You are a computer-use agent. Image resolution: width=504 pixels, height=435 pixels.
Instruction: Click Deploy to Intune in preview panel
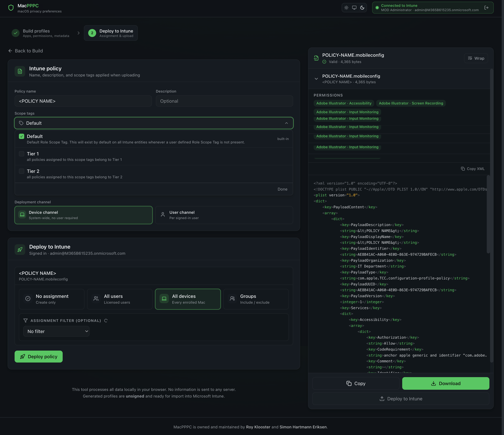[x=401, y=399]
